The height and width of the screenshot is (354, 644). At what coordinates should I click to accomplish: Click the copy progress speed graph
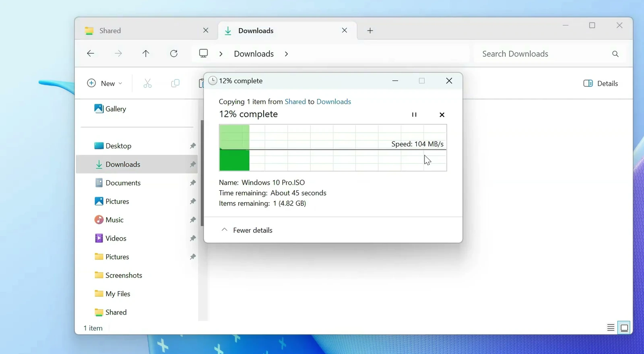(333, 148)
